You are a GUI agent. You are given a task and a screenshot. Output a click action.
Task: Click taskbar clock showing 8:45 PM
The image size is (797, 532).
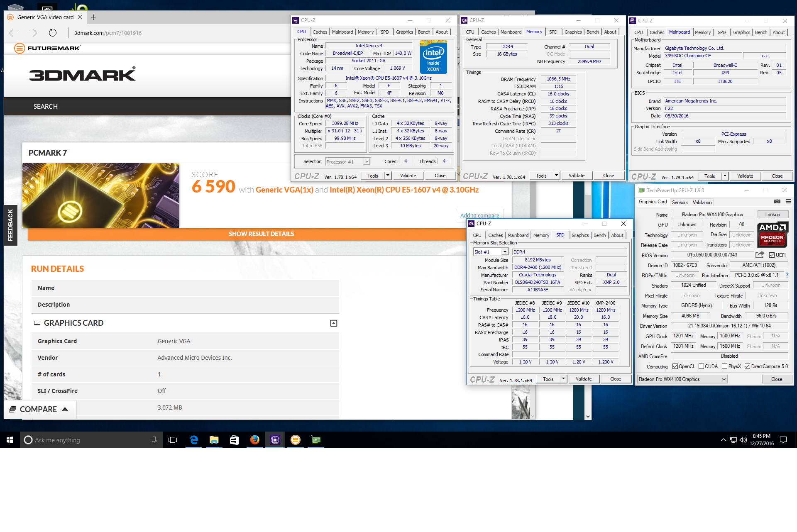pos(761,440)
